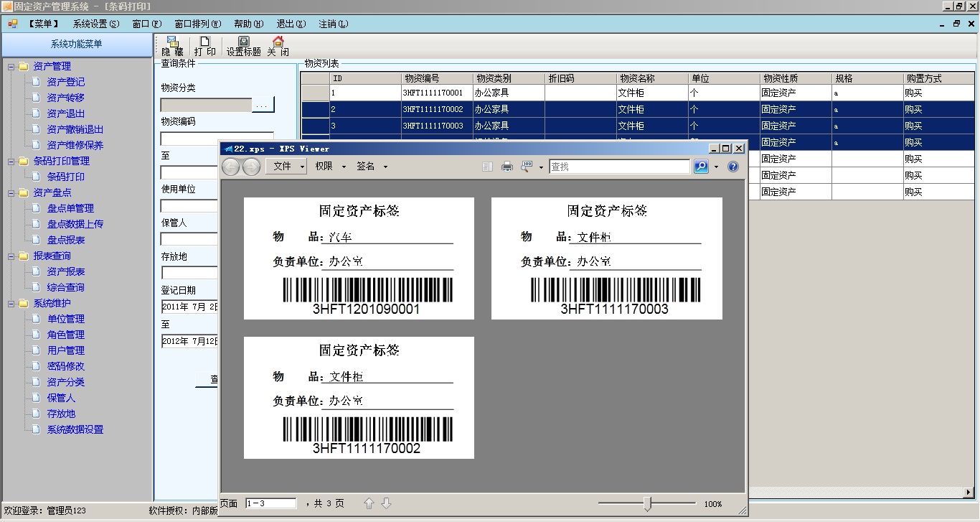Image resolution: width=980 pixels, height=522 pixels.
Task: Collapse the 系统维护 tree node
Action: point(11,304)
